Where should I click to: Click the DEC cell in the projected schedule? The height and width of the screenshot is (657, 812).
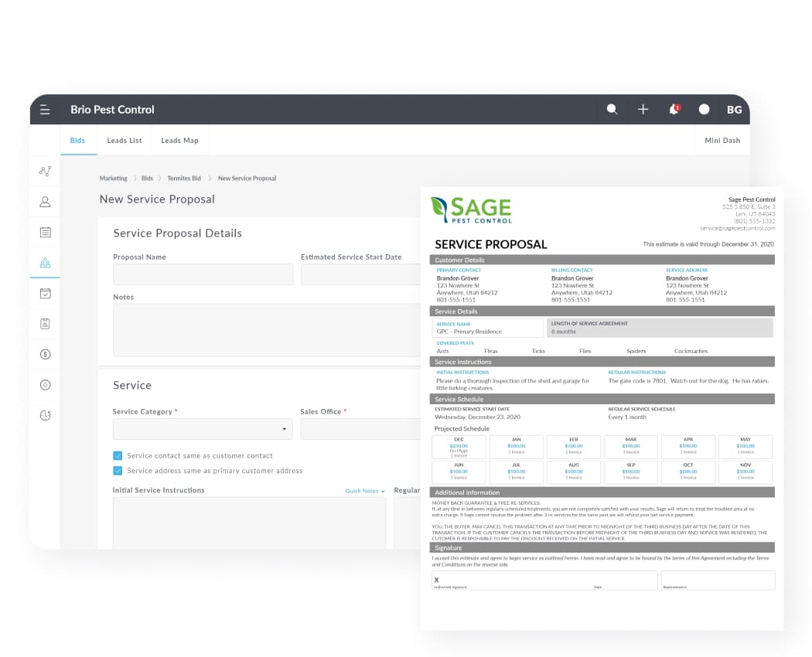(x=459, y=447)
